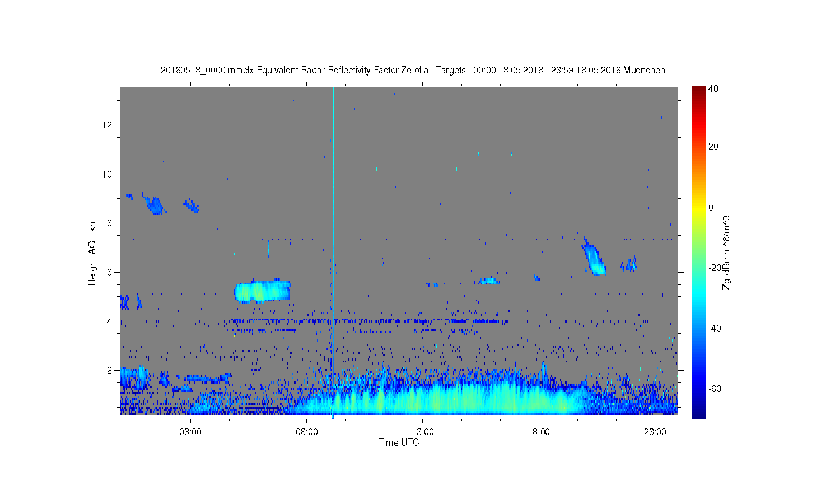Image resolution: width=840 pixels, height=504 pixels.
Task: Click the dark red top of the colorbar
Action: coord(698,90)
